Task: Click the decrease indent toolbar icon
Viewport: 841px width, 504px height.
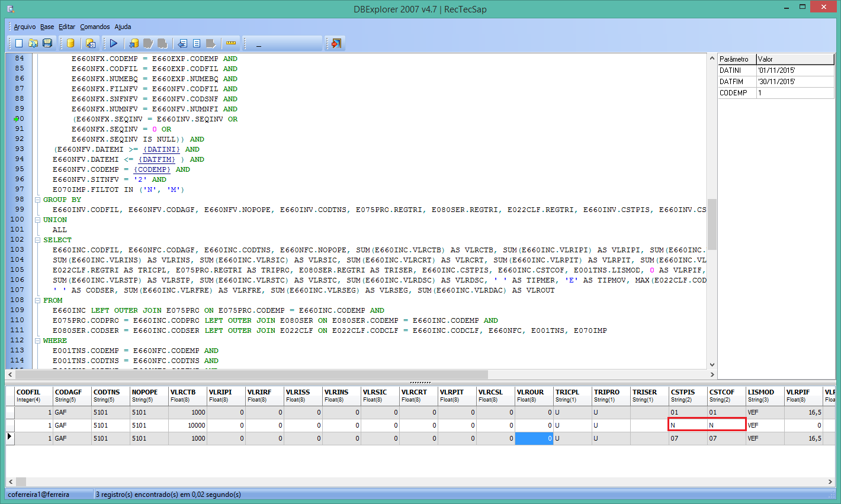Action: tap(182, 43)
